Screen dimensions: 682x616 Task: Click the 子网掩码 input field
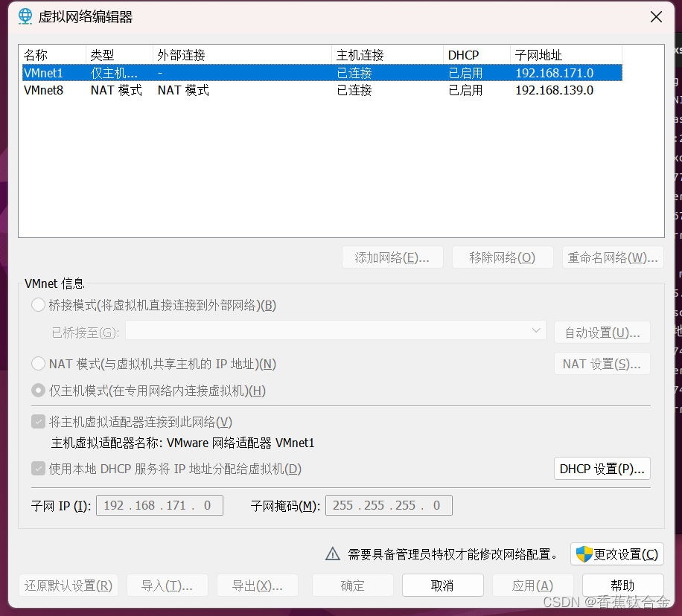pyautogui.click(x=389, y=505)
